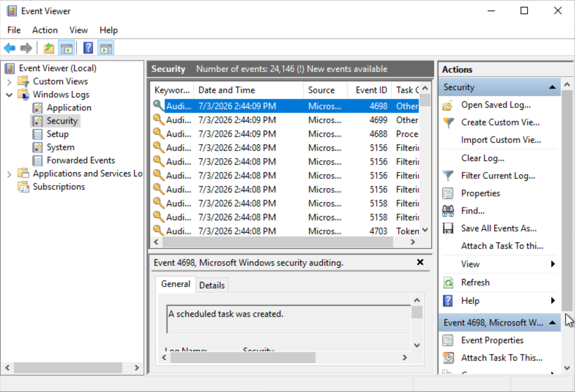Switch to the Details tab
The image size is (575, 392).
click(x=212, y=285)
